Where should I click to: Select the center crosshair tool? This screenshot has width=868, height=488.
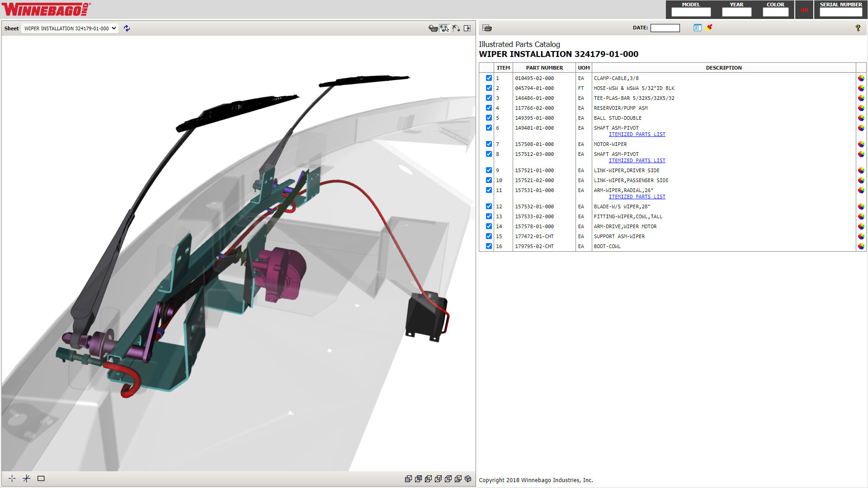tap(12, 479)
